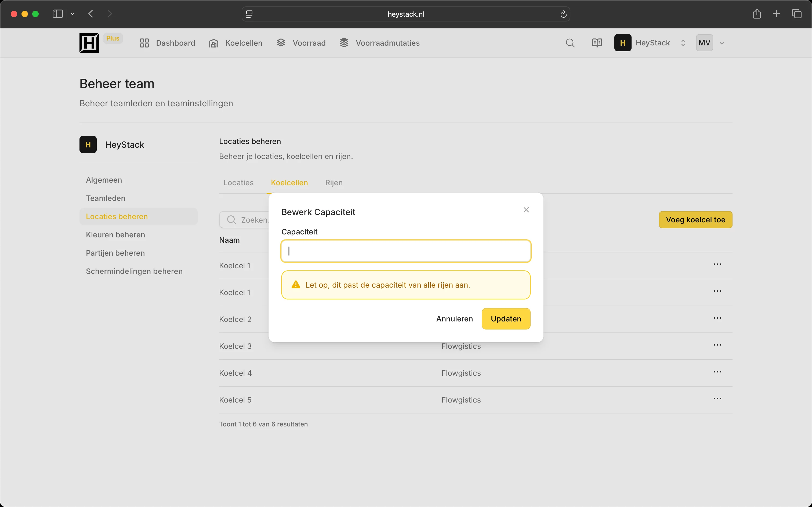Switch to the Locaties tab
812x507 pixels.
click(238, 183)
